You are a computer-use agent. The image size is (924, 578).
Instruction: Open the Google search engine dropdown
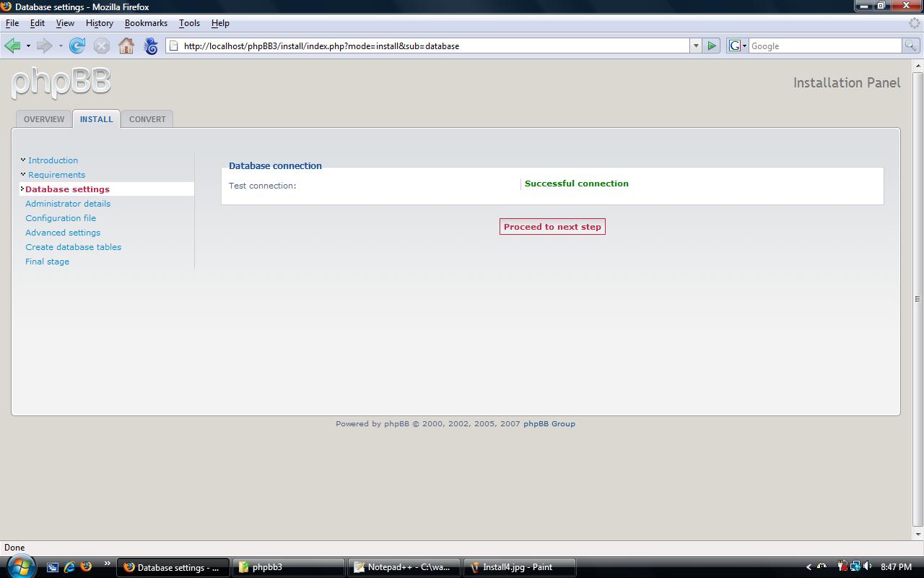tap(738, 46)
